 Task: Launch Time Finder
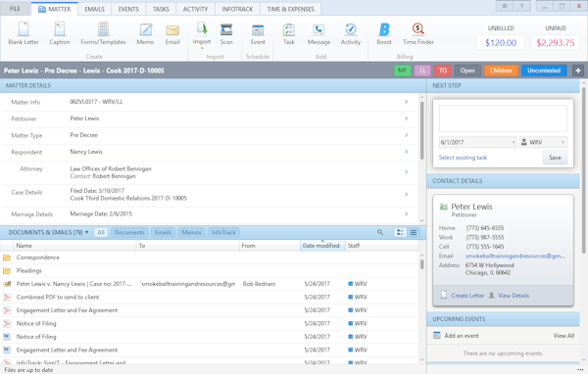[418, 33]
